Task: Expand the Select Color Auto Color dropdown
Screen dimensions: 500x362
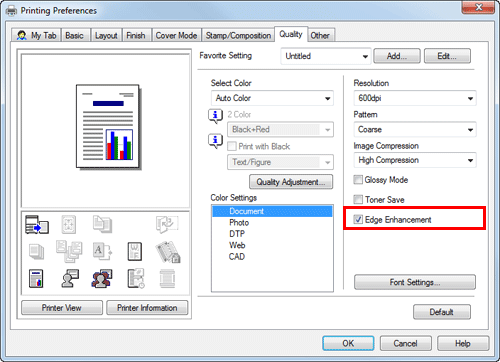Action: coord(272,98)
